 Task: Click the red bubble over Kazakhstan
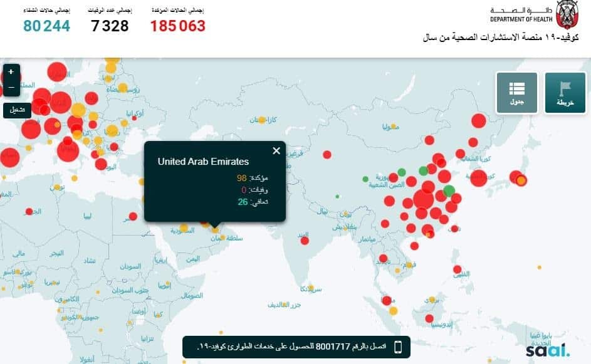pos(327,154)
